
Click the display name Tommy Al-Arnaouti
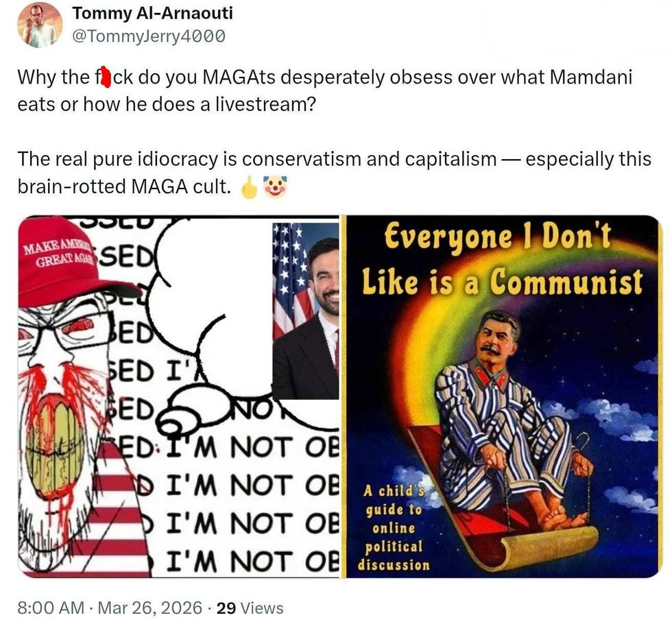point(152,13)
